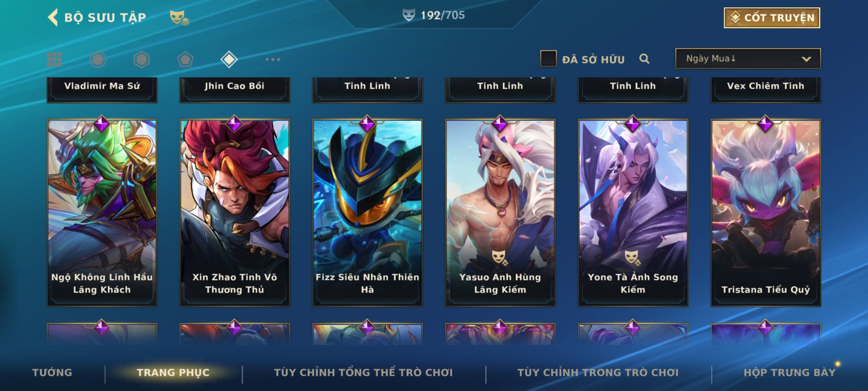Select the Fizz Siêu Nhân Thiên Hà skin card

367,213
